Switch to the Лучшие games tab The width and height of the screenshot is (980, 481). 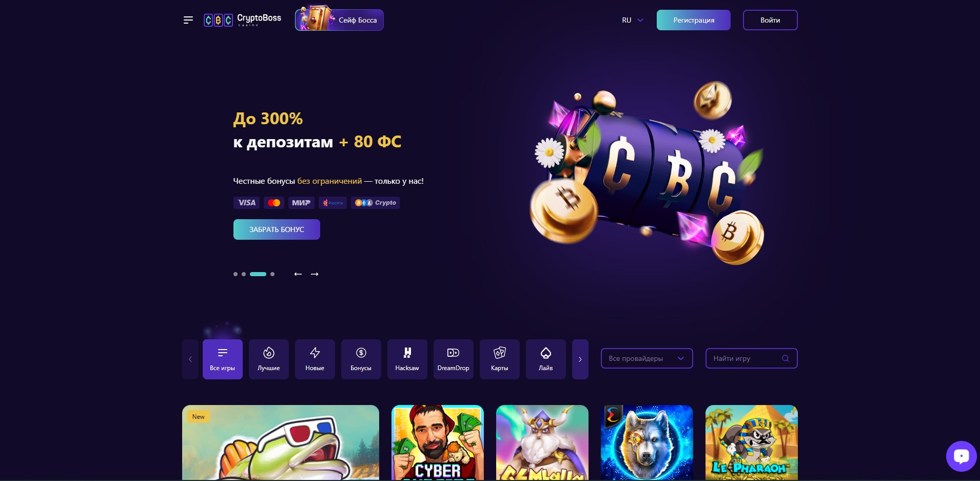click(x=269, y=359)
